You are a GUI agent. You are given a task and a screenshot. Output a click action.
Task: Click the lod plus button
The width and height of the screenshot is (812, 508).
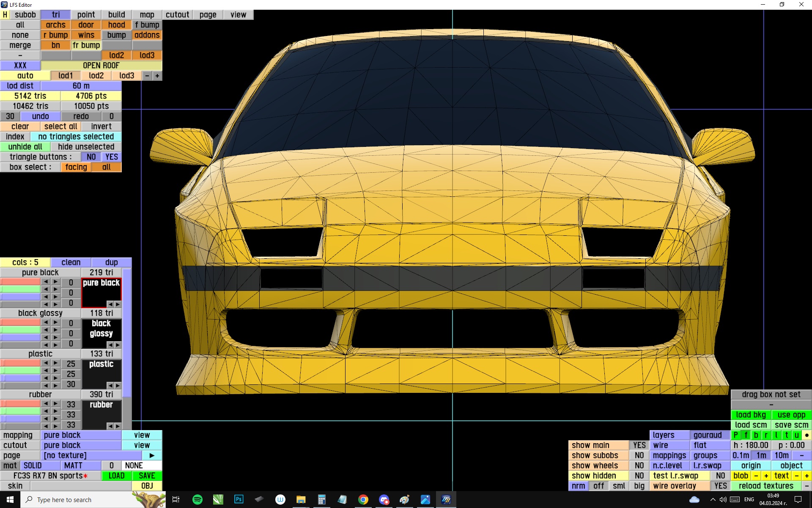tap(157, 76)
